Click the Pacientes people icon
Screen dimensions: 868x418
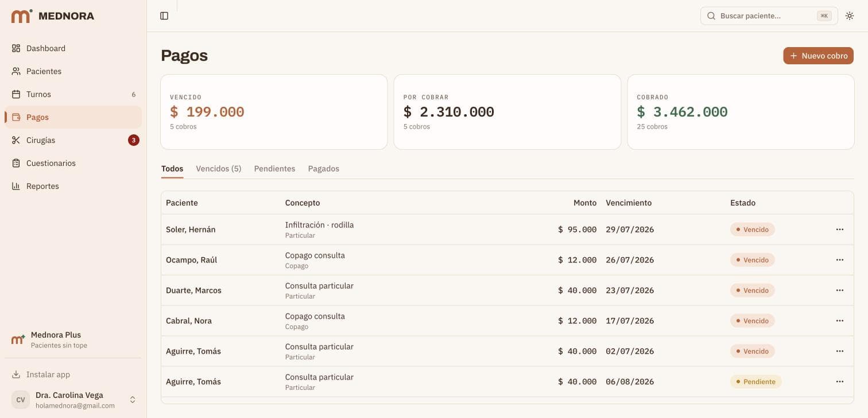click(16, 71)
